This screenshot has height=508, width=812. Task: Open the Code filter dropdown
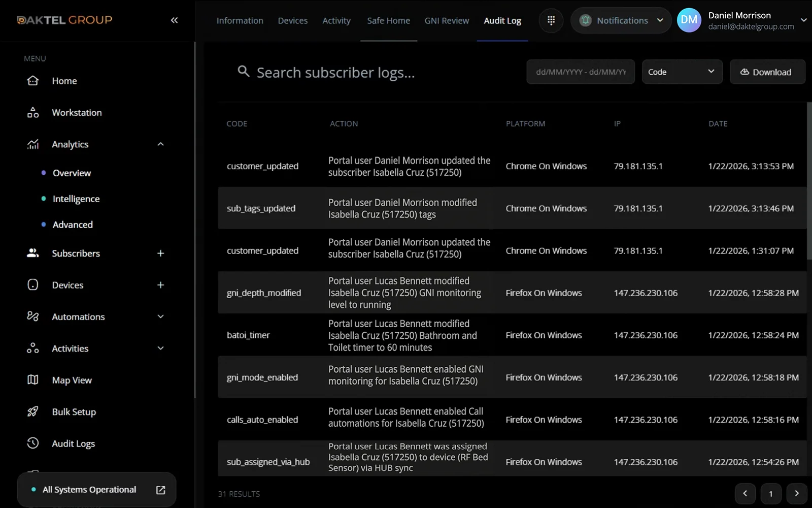coord(682,72)
